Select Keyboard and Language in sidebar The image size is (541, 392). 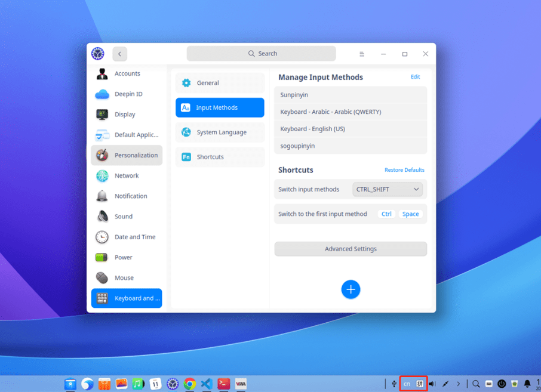coord(126,298)
